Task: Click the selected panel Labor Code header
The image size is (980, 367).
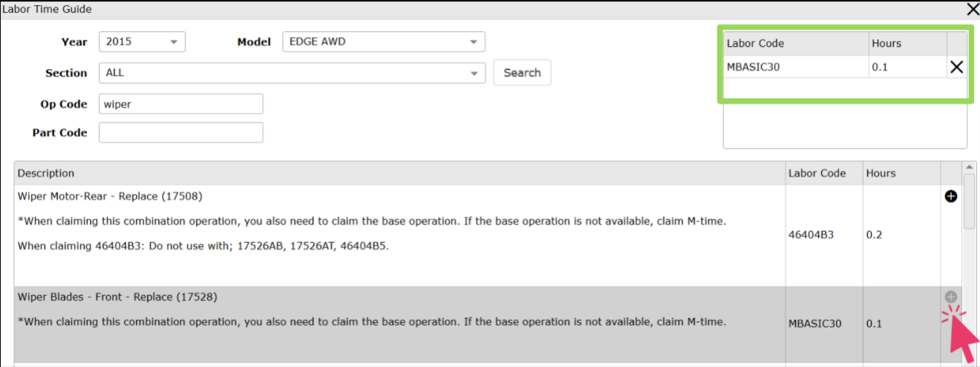Action: click(x=796, y=43)
